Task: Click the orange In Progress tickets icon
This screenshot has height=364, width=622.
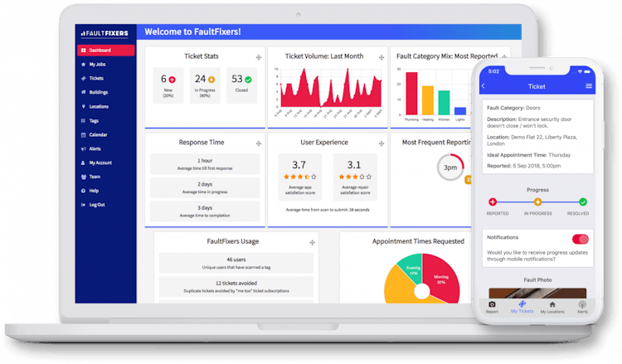Action: coord(211,80)
